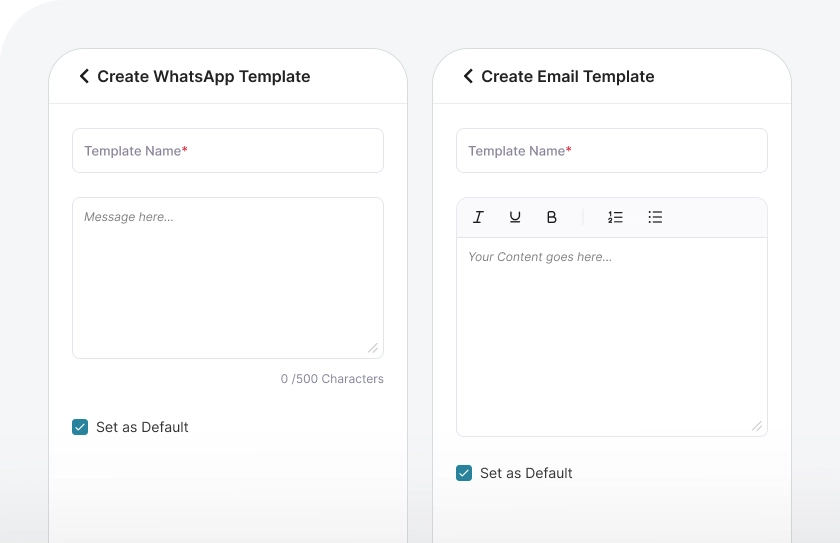The image size is (840, 543).
Task: Click the "Create Email Template" heading
Action: pos(568,76)
